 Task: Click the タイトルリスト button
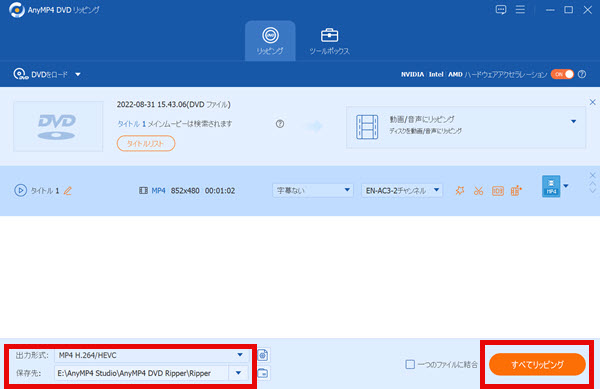click(146, 143)
